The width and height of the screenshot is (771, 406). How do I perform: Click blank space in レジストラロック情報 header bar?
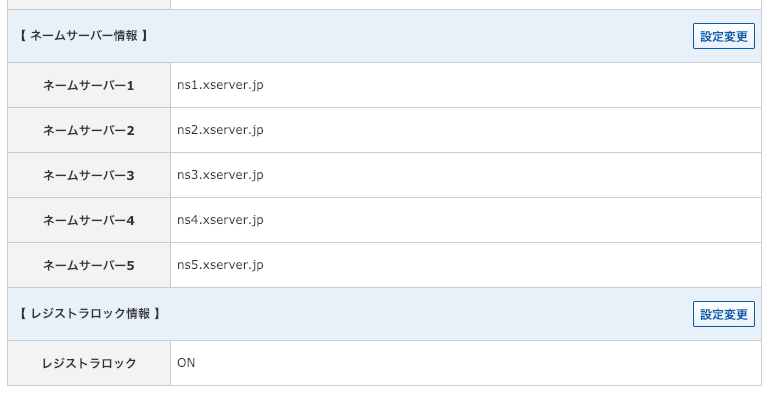pyautogui.click(x=423, y=314)
